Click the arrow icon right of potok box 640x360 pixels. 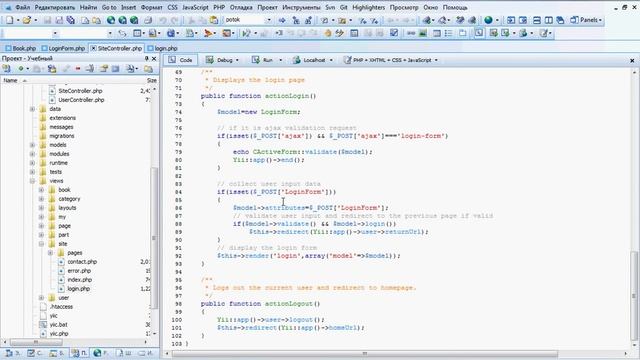click(x=282, y=20)
